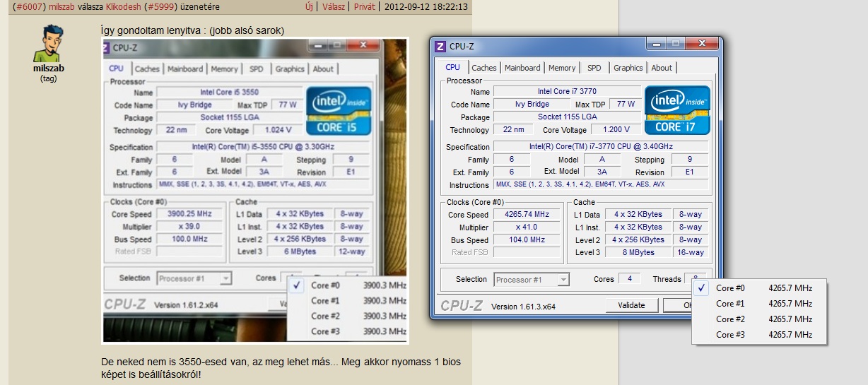Choose Core #1 at 4265.7 MHz in the context menu
This screenshot has width=868, height=385.
pos(759,304)
